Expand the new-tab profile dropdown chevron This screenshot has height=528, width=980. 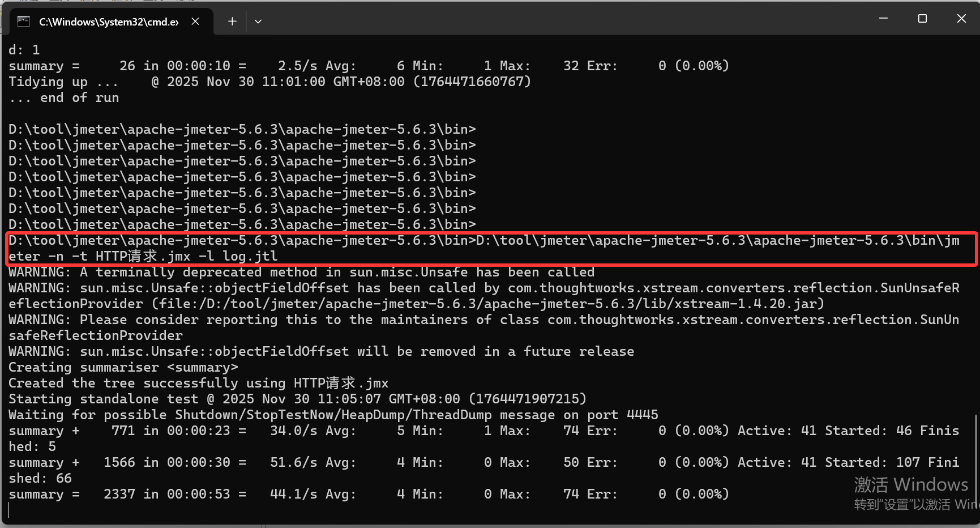[x=258, y=22]
